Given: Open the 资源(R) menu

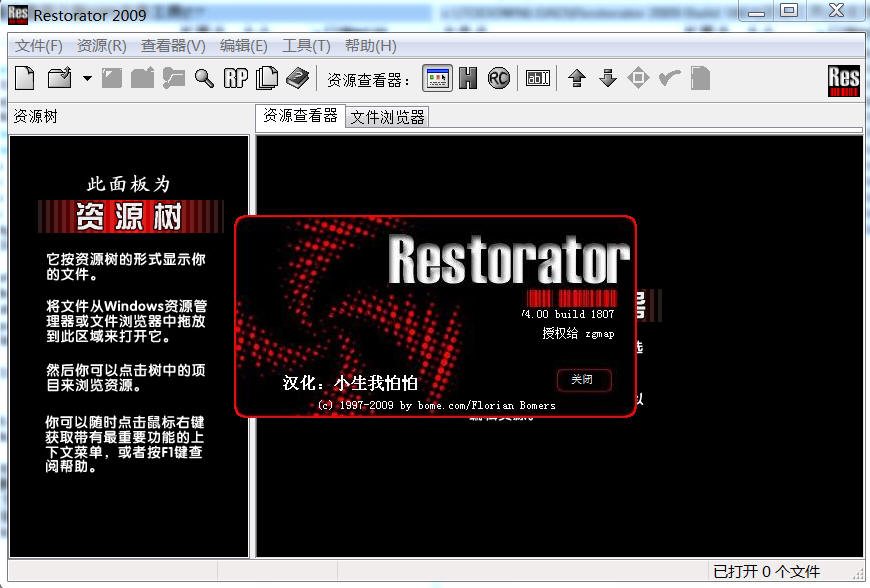Looking at the screenshot, I should coord(102,45).
